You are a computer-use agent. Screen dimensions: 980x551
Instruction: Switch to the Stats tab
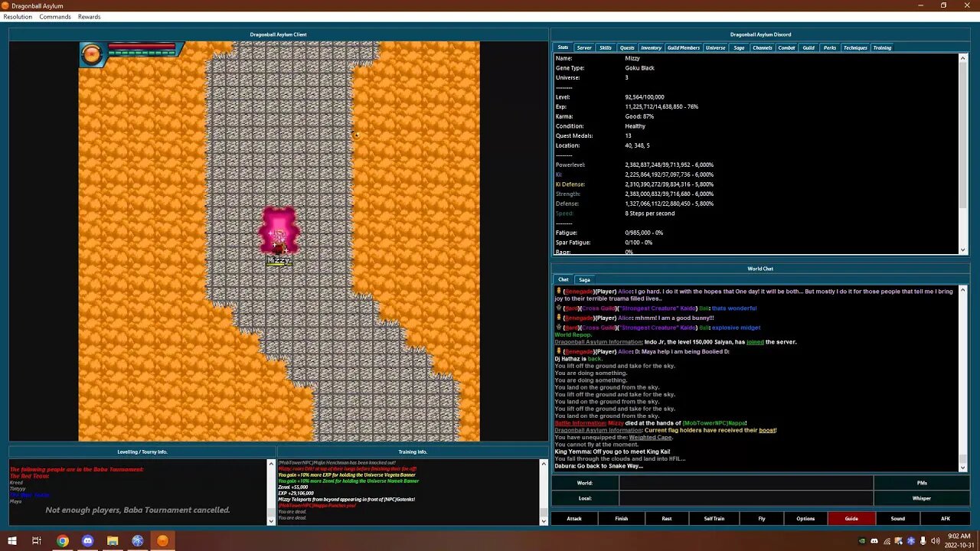coord(563,47)
